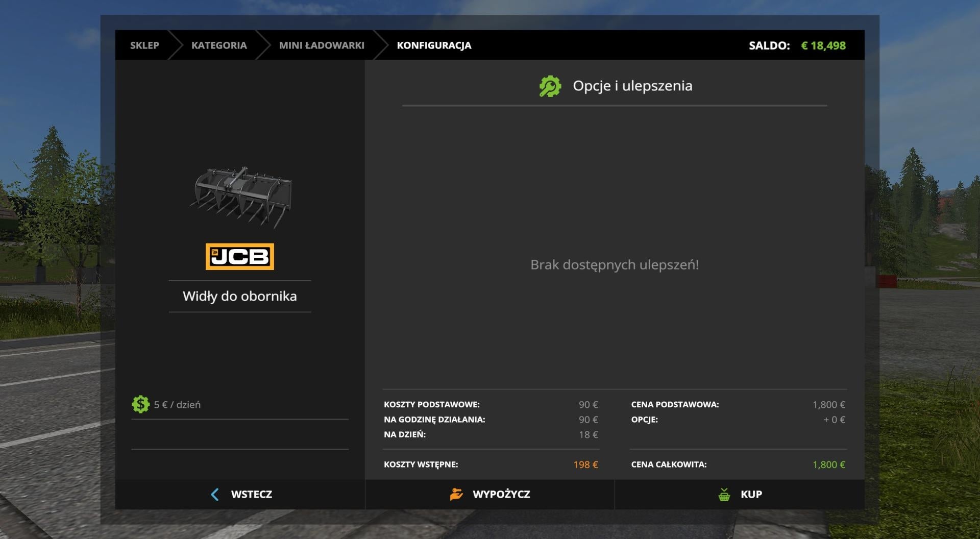Click the orange 198 € value
Screen dimensions: 980x539
point(585,464)
